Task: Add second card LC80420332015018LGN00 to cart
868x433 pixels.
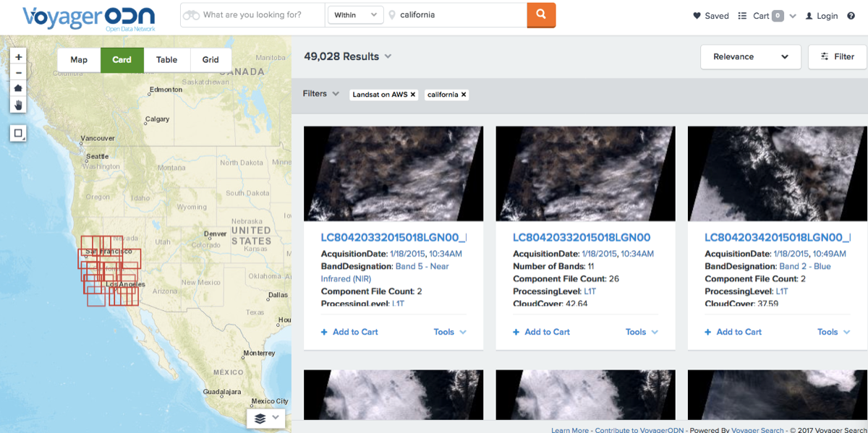Action: point(541,332)
